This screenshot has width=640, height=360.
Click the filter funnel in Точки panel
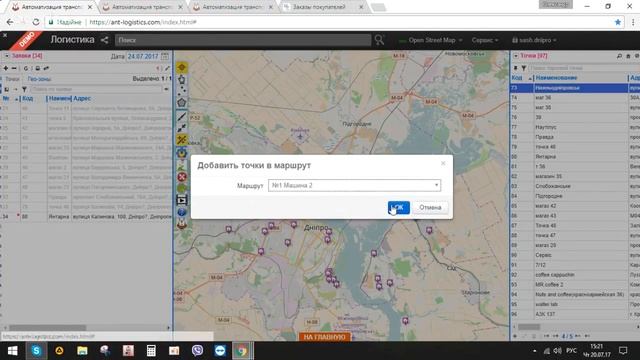524,68
